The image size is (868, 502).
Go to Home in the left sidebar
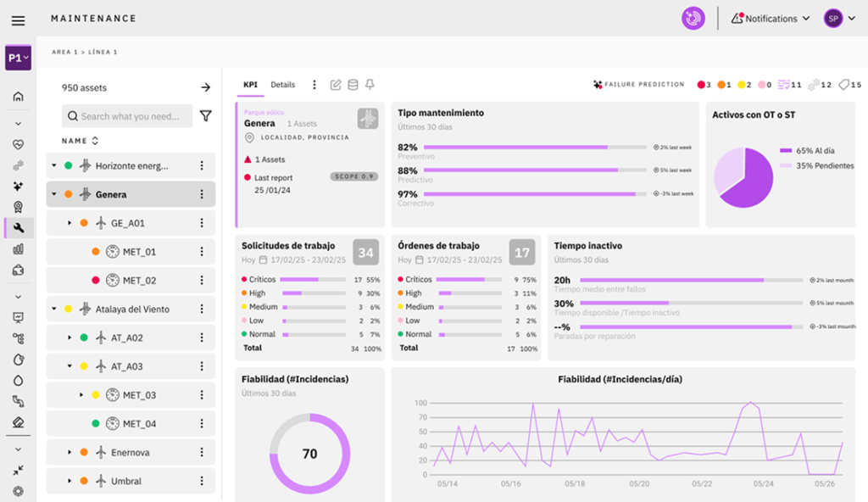click(18, 97)
